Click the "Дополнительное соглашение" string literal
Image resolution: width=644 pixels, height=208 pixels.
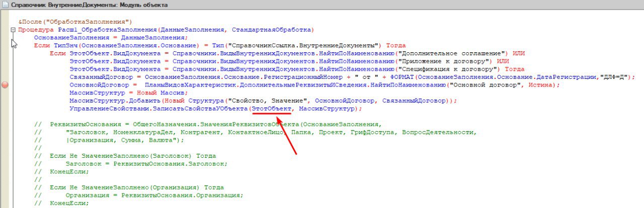[450, 53]
